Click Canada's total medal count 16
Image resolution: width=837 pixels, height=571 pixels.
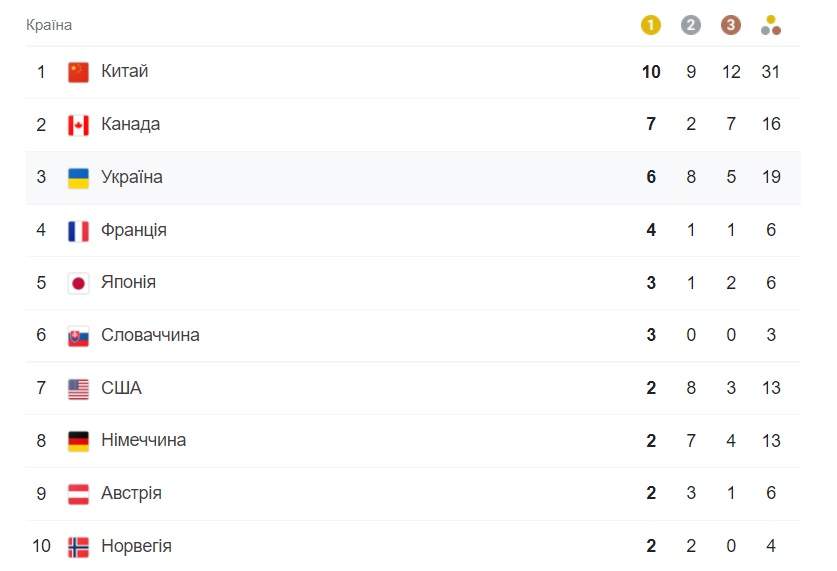771,124
